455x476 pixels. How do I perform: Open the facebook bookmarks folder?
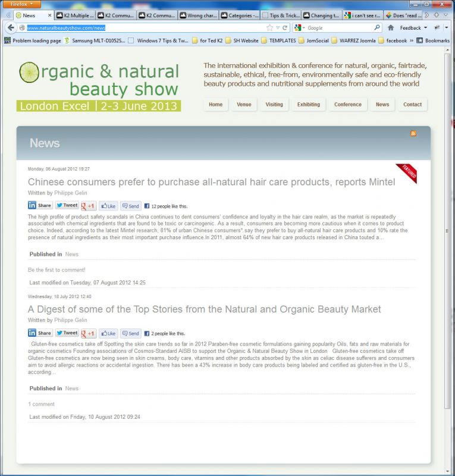pyautogui.click(x=393, y=40)
